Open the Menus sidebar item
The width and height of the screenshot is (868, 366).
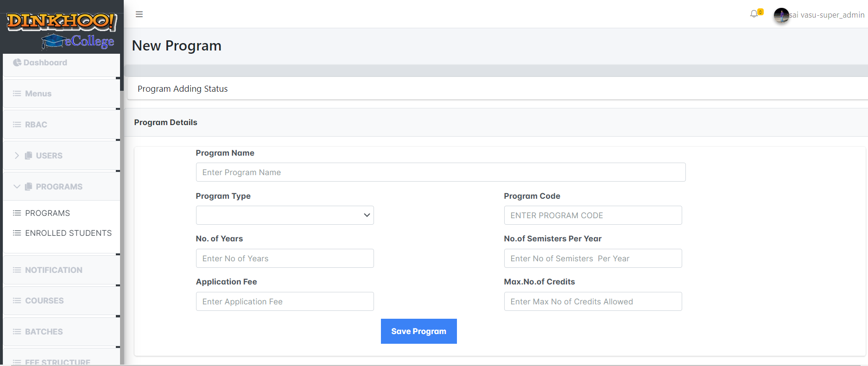pyautogui.click(x=61, y=94)
